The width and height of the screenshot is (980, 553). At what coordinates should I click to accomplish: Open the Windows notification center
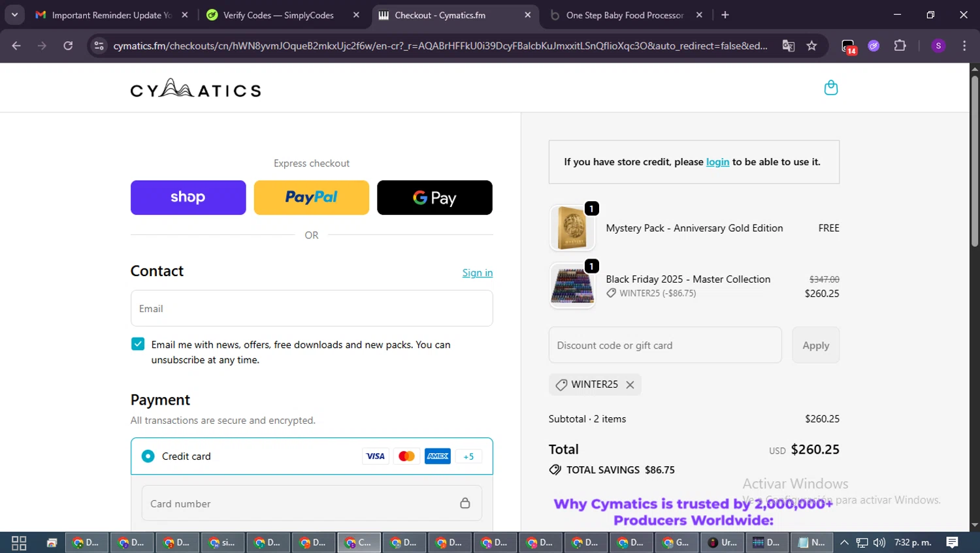(x=953, y=543)
